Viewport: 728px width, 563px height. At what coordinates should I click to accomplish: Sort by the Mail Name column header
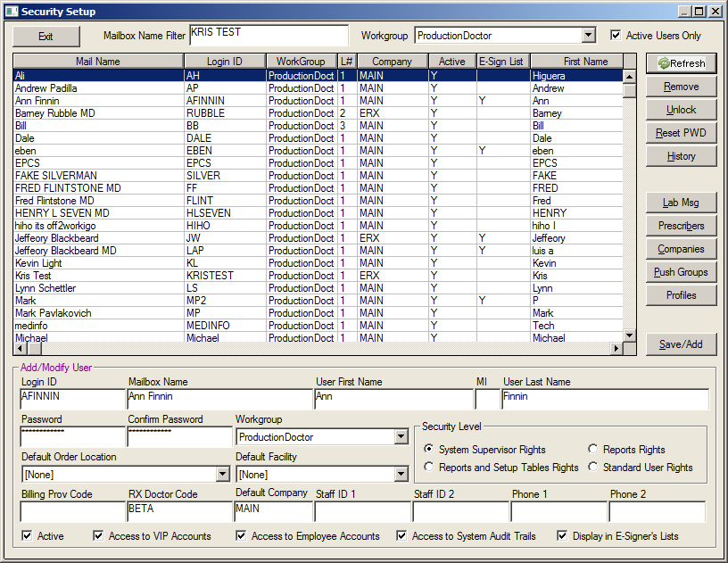pos(98,62)
